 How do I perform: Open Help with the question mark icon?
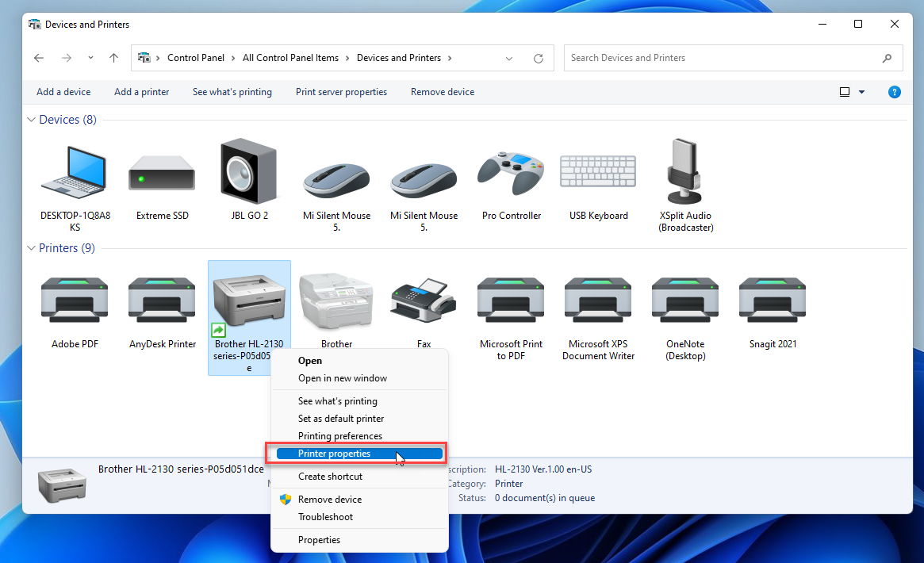point(894,92)
